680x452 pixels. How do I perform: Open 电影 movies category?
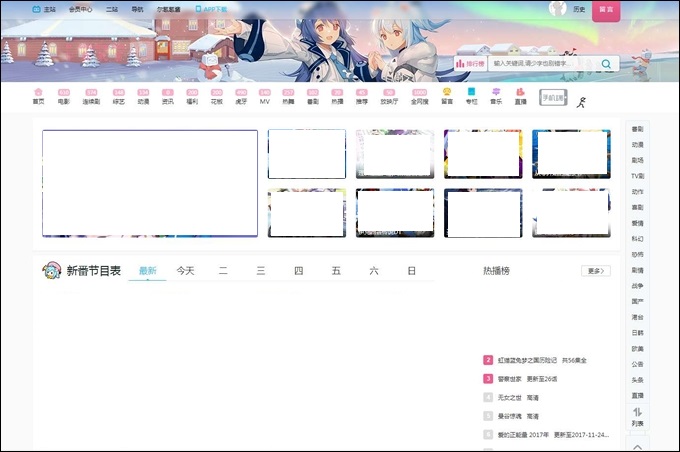click(63, 96)
